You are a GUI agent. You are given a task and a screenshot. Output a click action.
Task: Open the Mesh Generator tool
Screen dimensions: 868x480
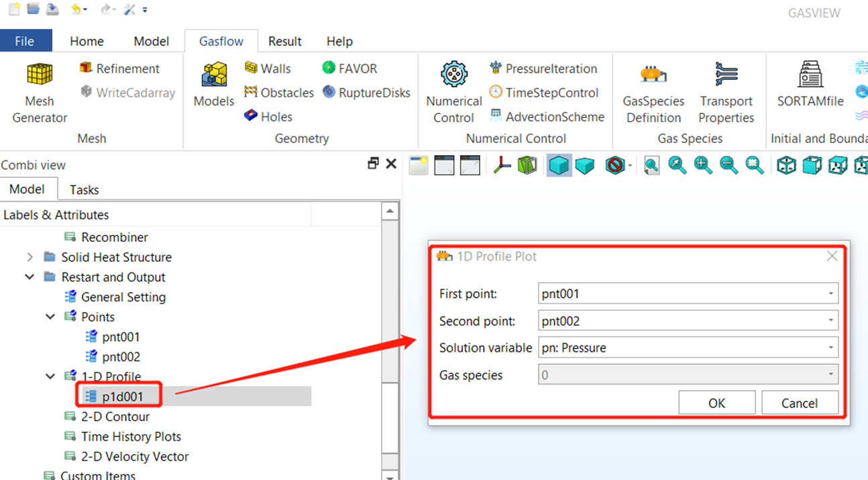point(40,93)
